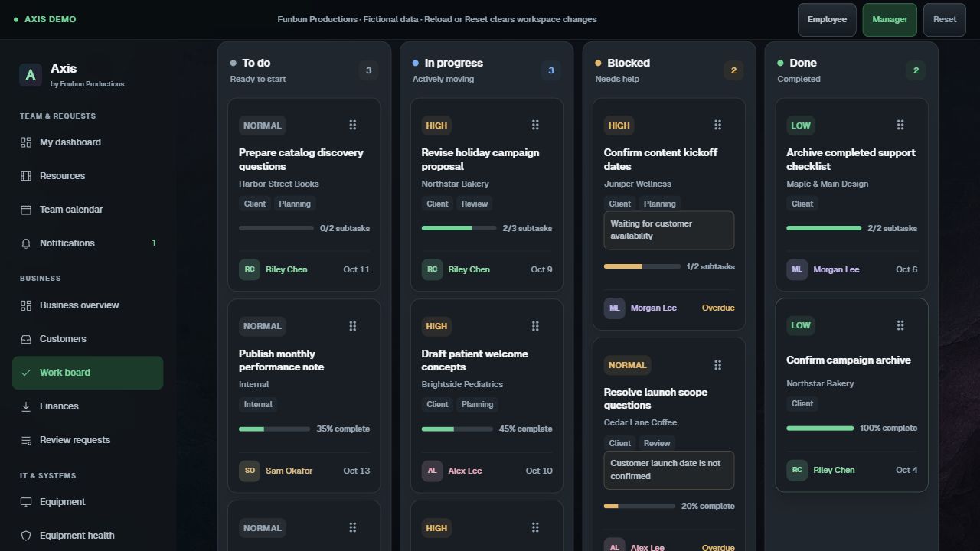The width and height of the screenshot is (980, 551).
Task: Click the Axis logo icon
Action: click(x=31, y=74)
